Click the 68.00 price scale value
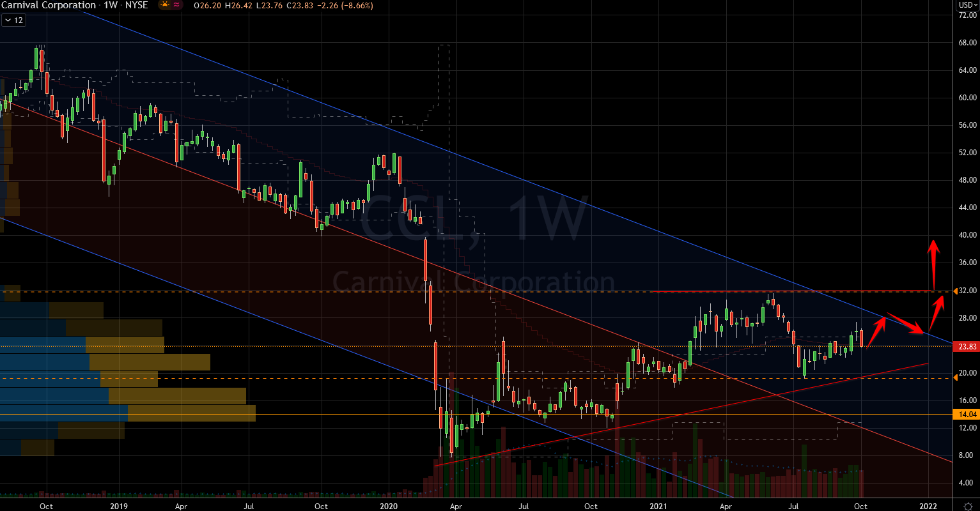 (x=967, y=43)
